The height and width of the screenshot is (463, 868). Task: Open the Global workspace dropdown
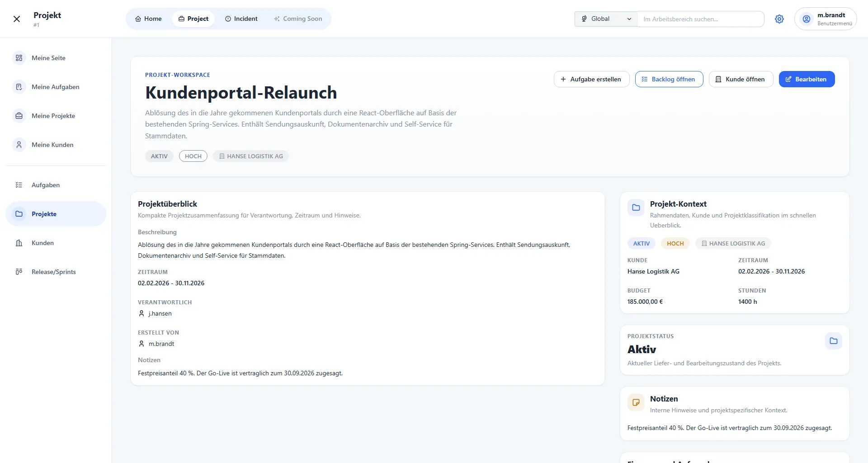click(606, 19)
